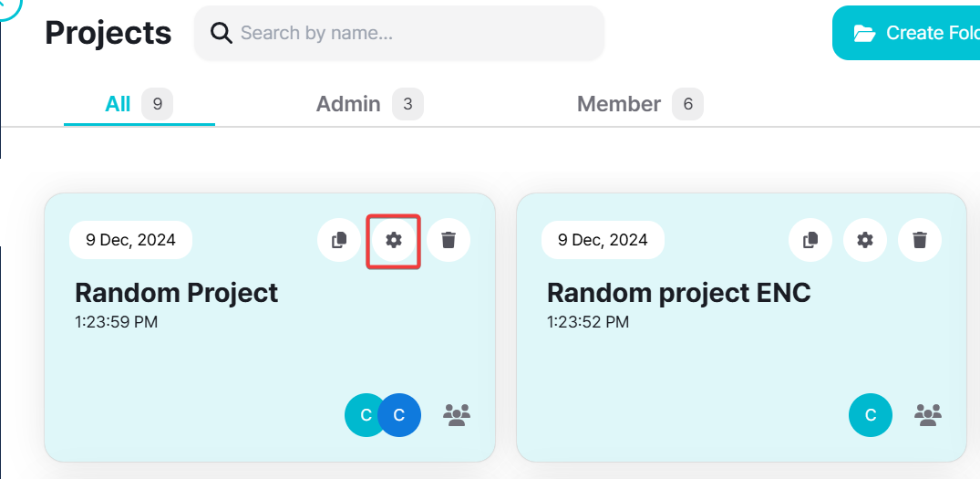The height and width of the screenshot is (479, 980).
Task: Open settings for Random project ENC
Action: point(865,240)
